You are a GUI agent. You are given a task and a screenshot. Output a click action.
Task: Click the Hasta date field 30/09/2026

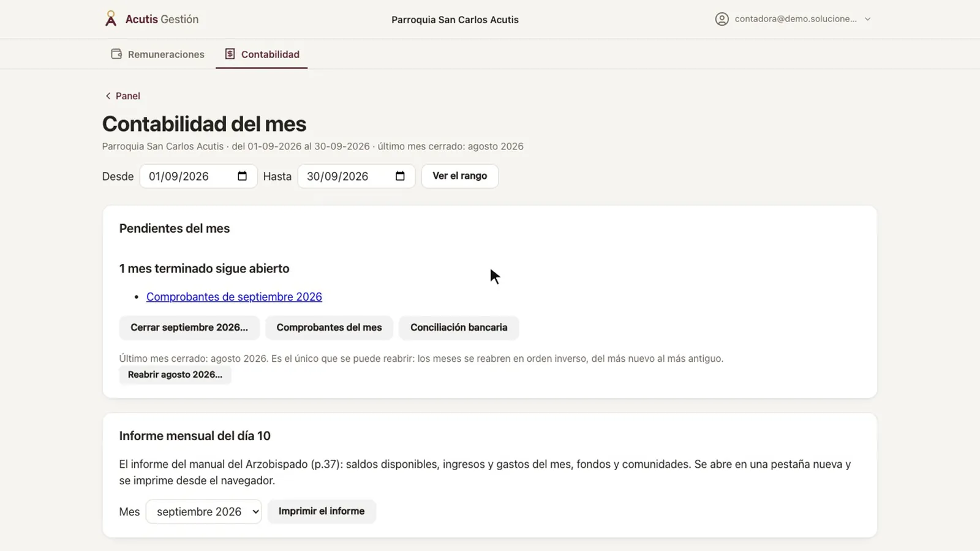pos(356,176)
